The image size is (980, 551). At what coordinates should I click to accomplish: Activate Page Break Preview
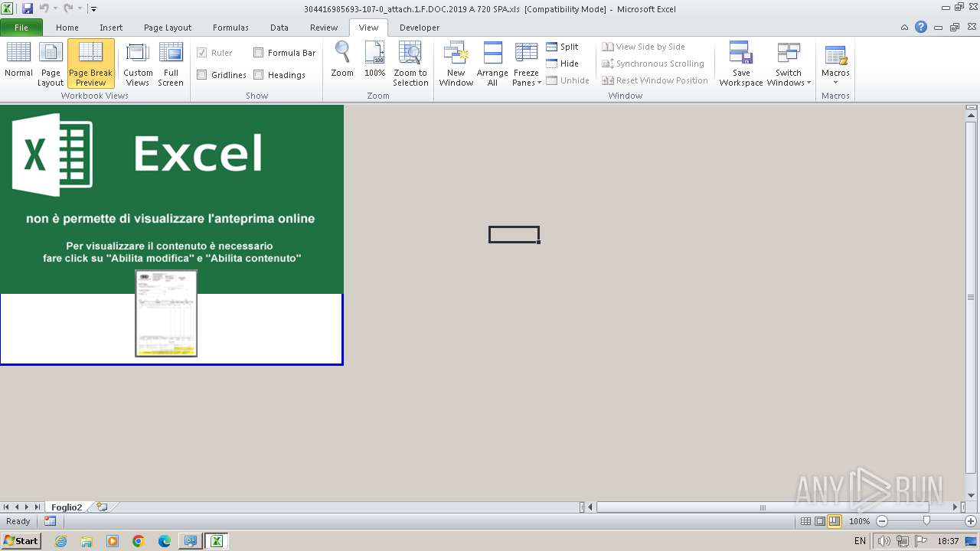(x=90, y=64)
